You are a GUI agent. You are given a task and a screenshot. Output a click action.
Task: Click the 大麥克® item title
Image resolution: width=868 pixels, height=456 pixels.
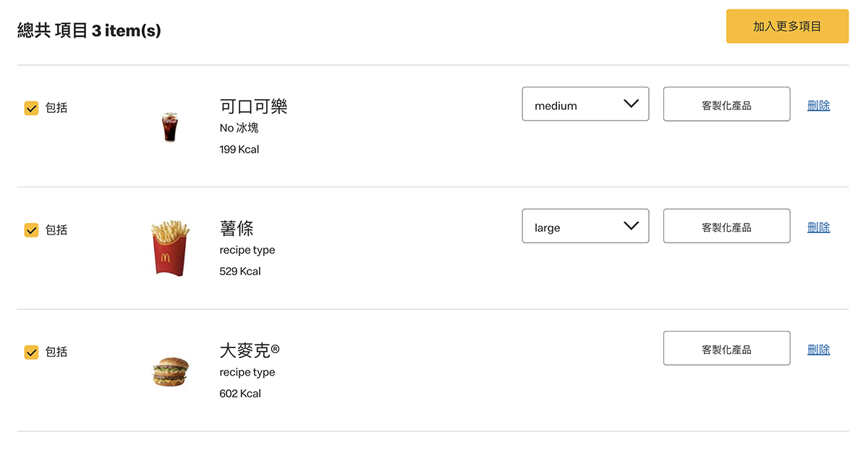point(250,351)
